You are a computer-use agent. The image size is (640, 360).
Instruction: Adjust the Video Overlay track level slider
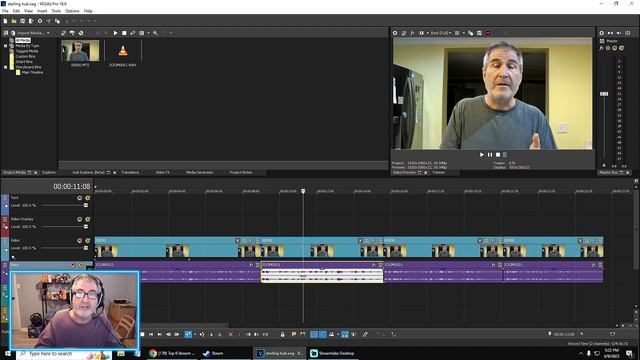click(86, 227)
